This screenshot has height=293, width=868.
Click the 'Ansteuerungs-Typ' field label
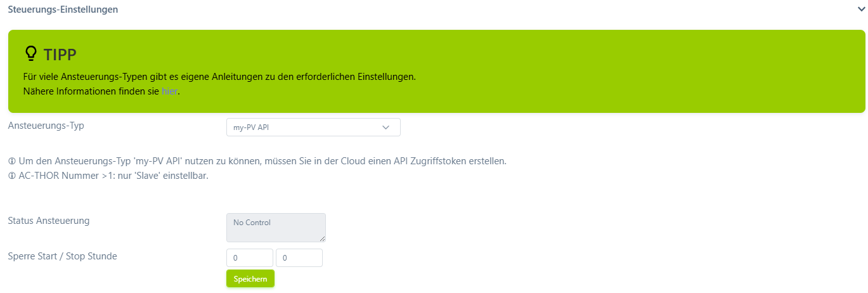(x=46, y=126)
